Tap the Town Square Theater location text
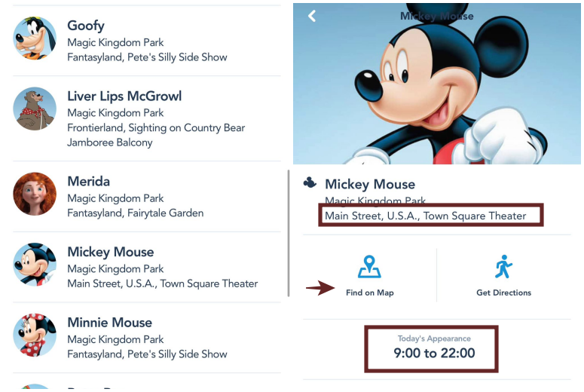Image resolution: width=584 pixels, height=392 pixels. pos(426,216)
